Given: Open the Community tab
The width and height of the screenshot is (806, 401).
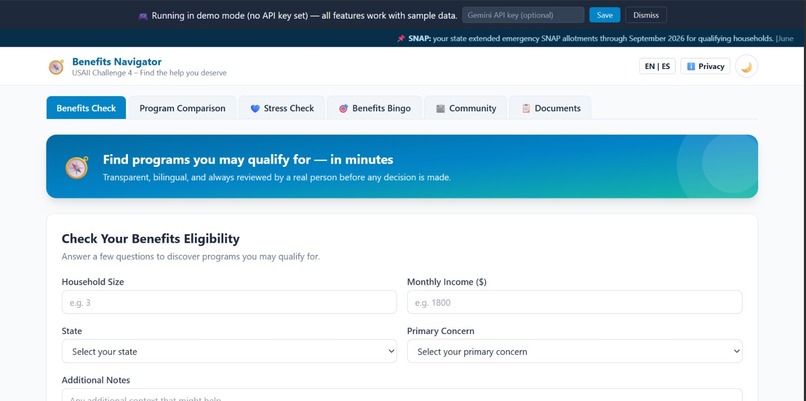Looking at the screenshot, I should (466, 108).
